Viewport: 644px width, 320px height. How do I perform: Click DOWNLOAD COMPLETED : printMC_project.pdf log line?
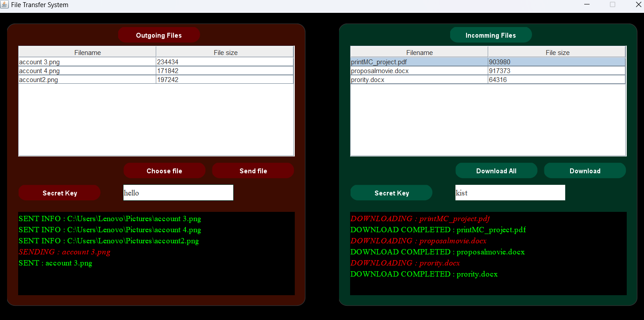click(x=438, y=230)
